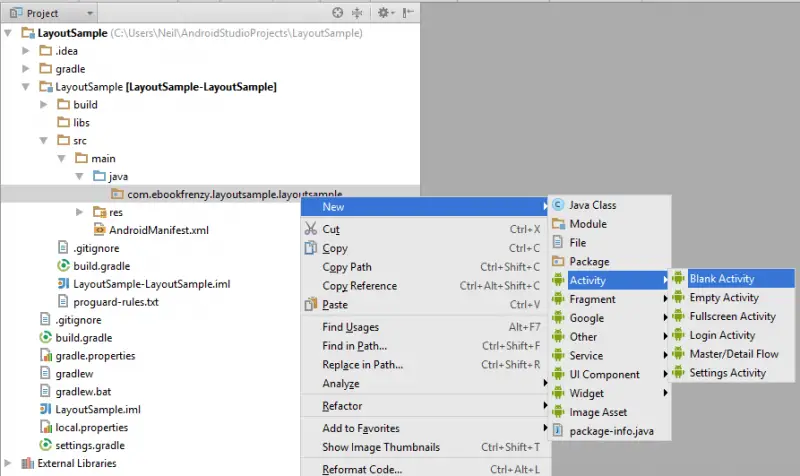Select Blank Activity from Activity submenu
800x476 pixels.
(x=722, y=279)
